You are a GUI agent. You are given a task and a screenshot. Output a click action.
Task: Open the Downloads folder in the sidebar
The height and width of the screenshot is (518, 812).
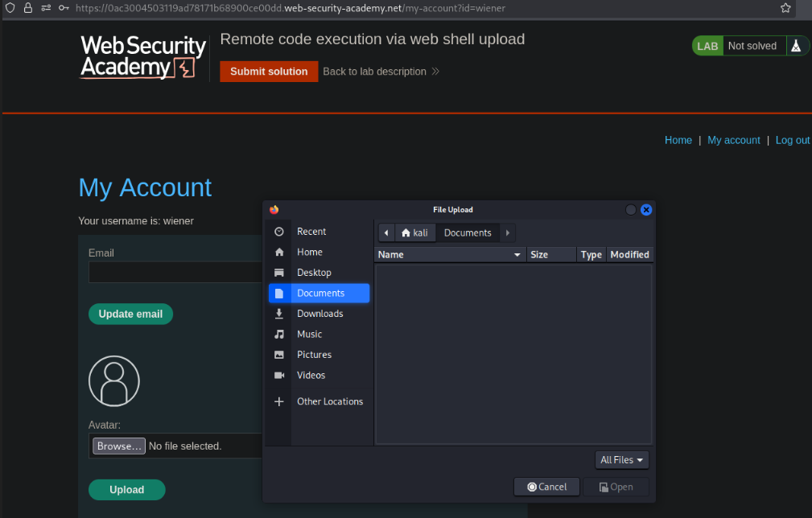point(321,313)
